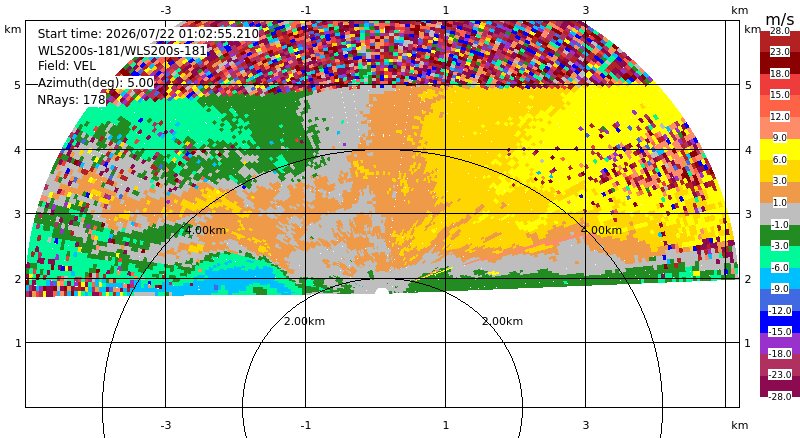Click the 28.0 label on color scale
This screenshot has height=438, width=800.
[780, 31]
